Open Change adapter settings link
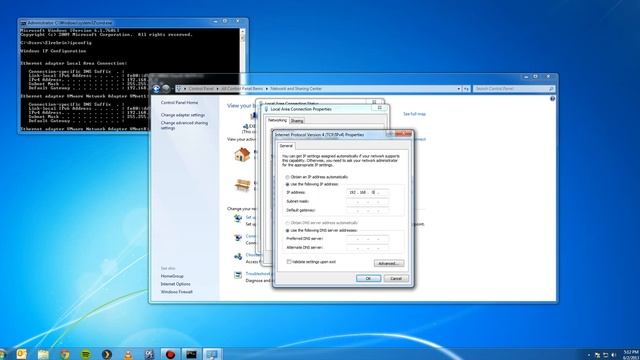Screen dimensions: 640x360 pos(183,115)
